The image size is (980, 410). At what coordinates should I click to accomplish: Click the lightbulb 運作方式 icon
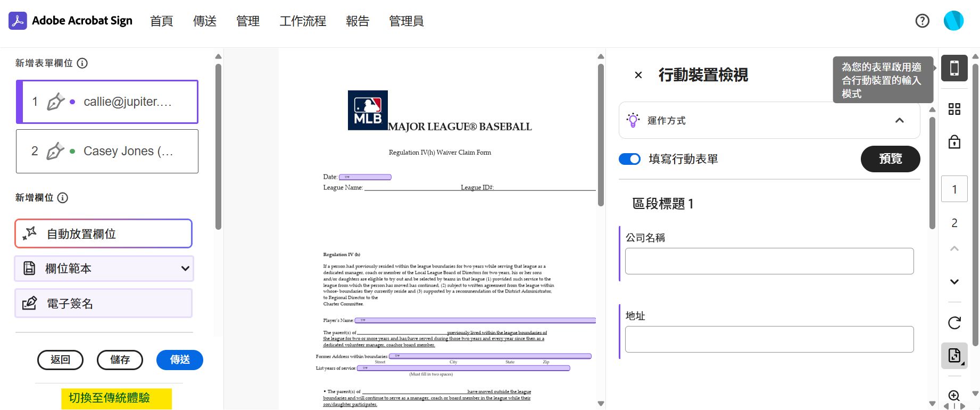[x=633, y=120]
